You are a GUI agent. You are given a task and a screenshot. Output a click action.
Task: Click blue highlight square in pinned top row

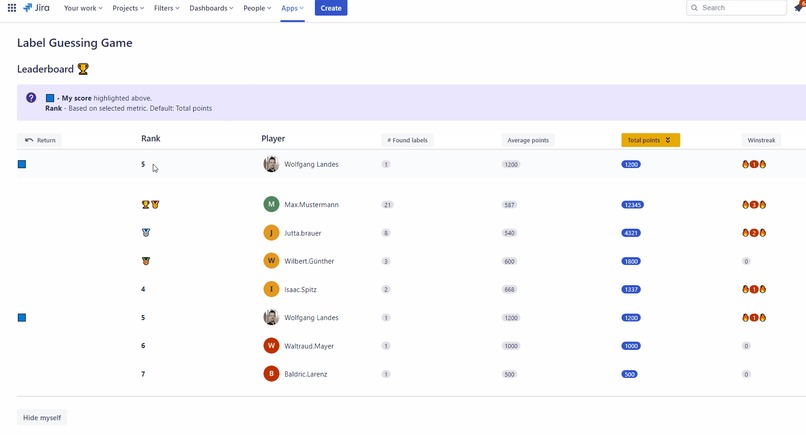[x=22, y=164]
